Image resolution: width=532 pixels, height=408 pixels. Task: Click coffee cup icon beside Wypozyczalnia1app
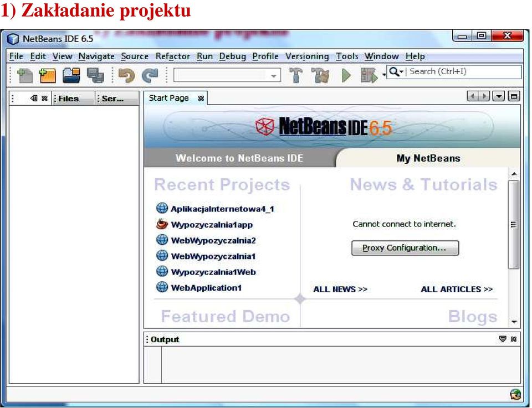162,224
